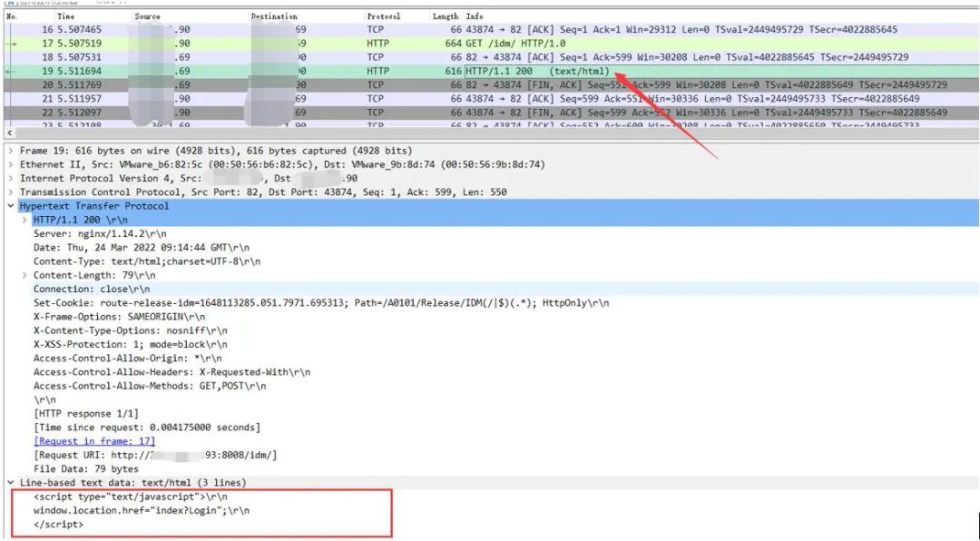Select the HTTP response 1/1 line
This screenshot has width=980, height=541.
click(86, 413)
